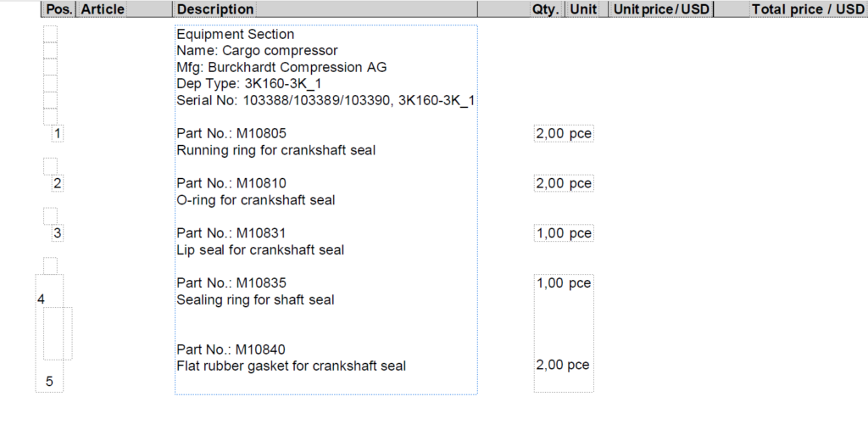868x436 pixels.
Task: Click the Unit column header
Action: pos(583,9)
